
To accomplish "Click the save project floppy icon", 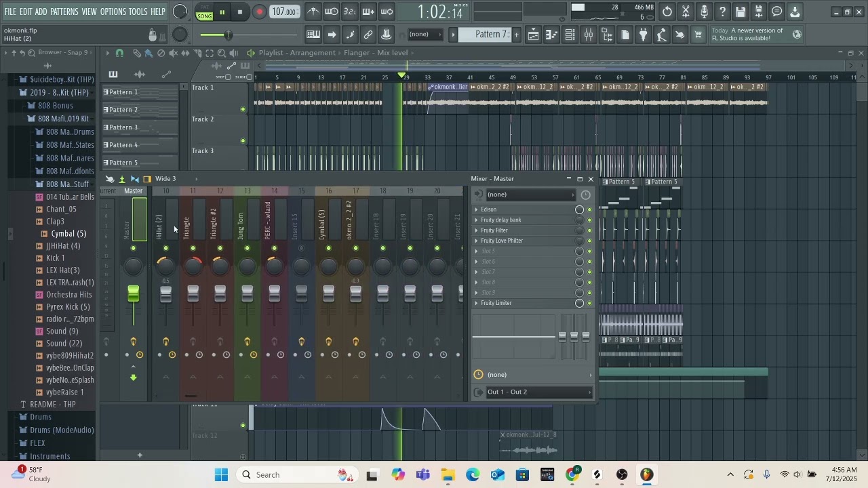I will pyautogui.click(x=741, y=12).
